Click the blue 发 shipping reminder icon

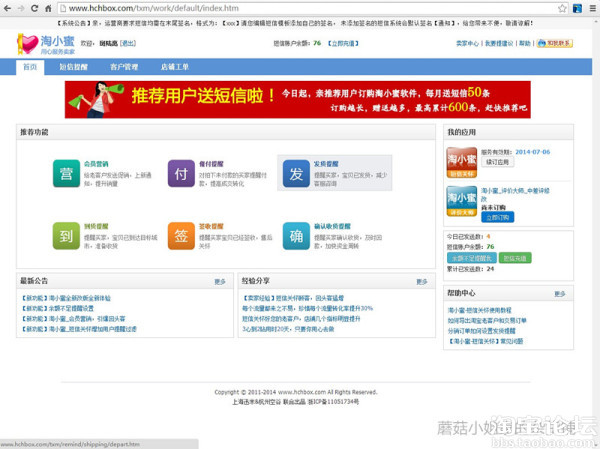(x=296, y=173)
